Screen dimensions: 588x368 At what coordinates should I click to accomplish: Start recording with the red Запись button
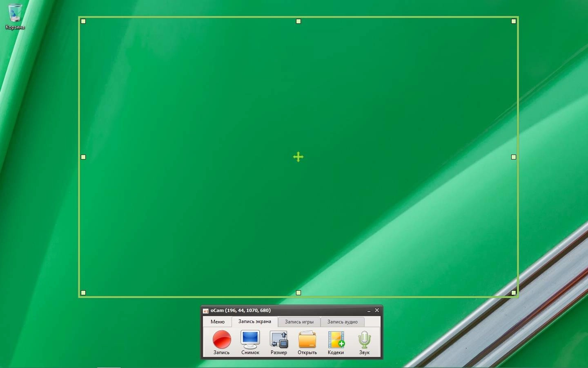click(221, 343)
